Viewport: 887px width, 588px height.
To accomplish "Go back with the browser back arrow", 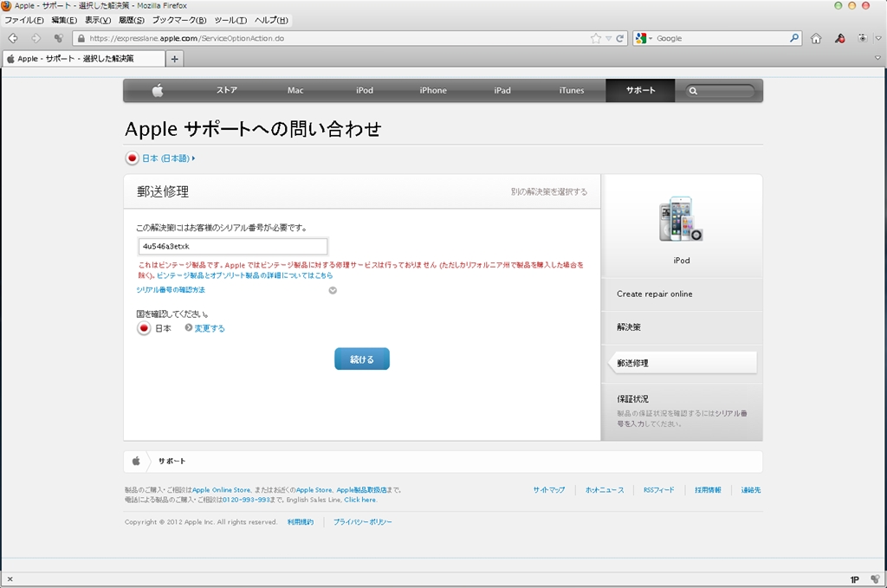I will point(13,38).
